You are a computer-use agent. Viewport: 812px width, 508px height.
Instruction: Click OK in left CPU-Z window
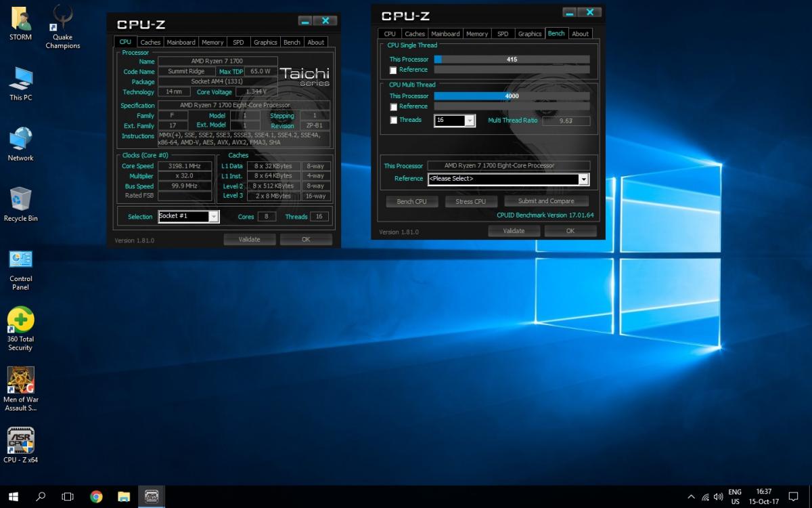tap(306, 239)
